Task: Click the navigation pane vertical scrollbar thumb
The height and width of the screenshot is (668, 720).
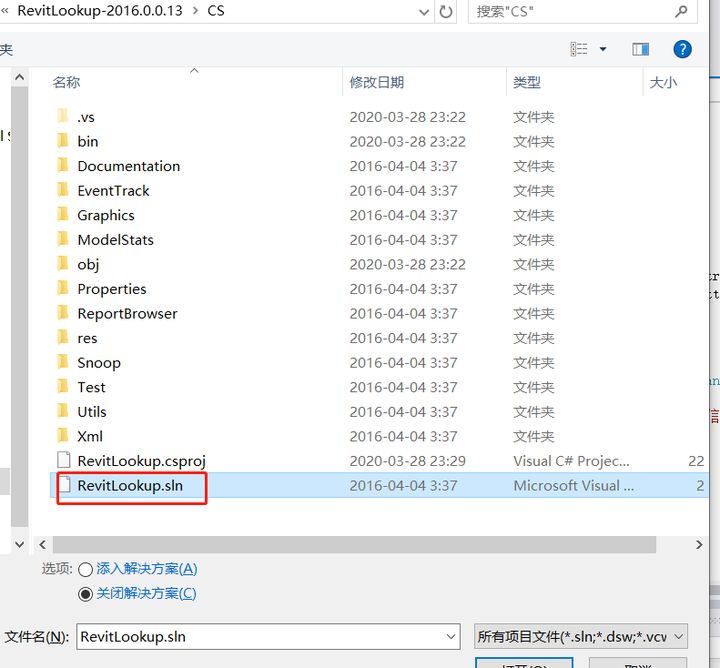Action: [x=19, y=306]
